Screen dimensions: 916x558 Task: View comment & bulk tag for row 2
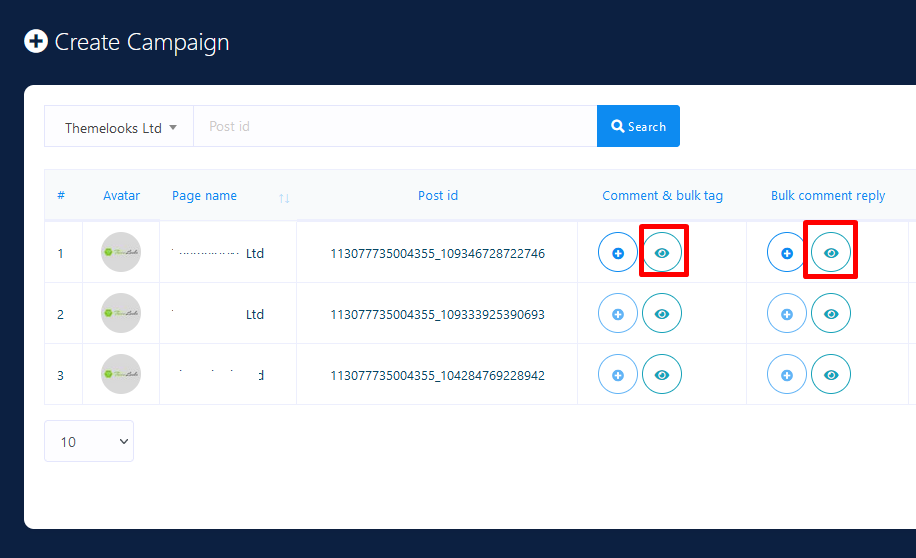point(662,314)
